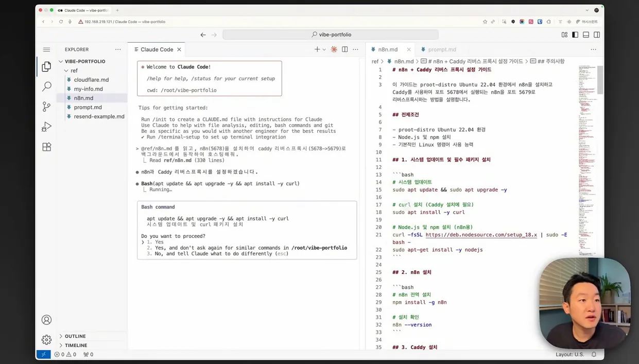Click the Layout: U.S. status bar entry
This screenshot has width=639, height=364.
click(569, 354)
